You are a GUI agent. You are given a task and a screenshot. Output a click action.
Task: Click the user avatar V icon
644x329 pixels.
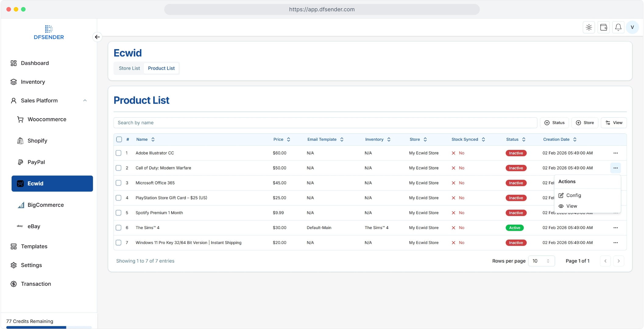(632, 27)
